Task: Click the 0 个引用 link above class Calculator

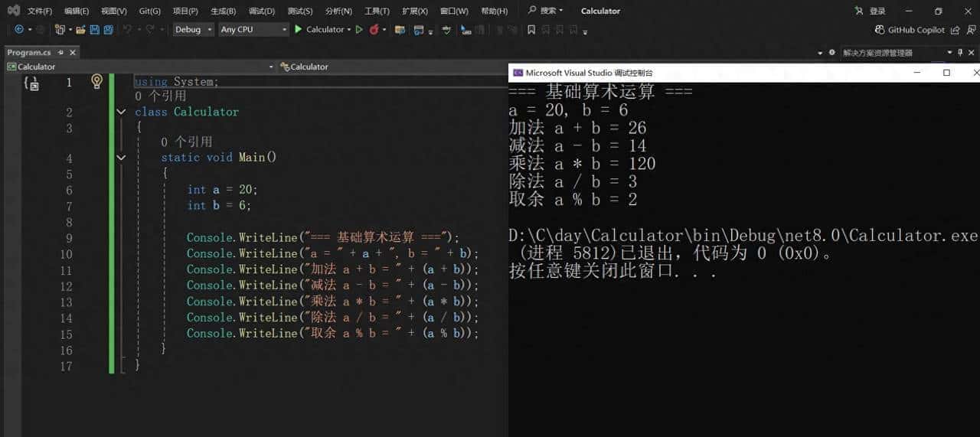Action: coord(160,96)
